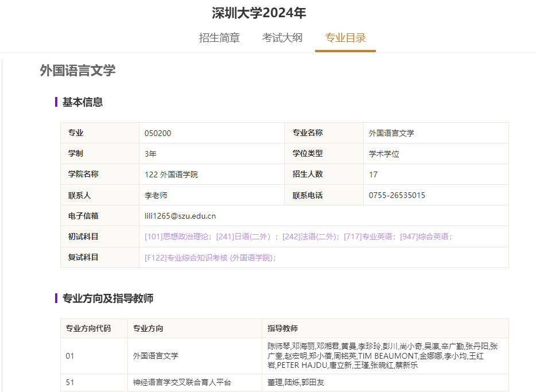The image size is (536, 392).
Task: Click the 专业方向及指导教师 section heading
Action: coord(108,298)
